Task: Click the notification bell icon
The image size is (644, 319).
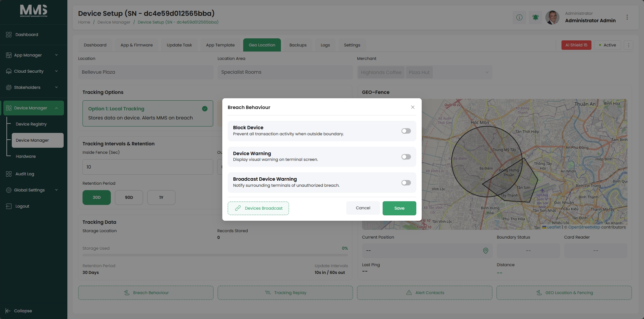Action: (536, 17)
